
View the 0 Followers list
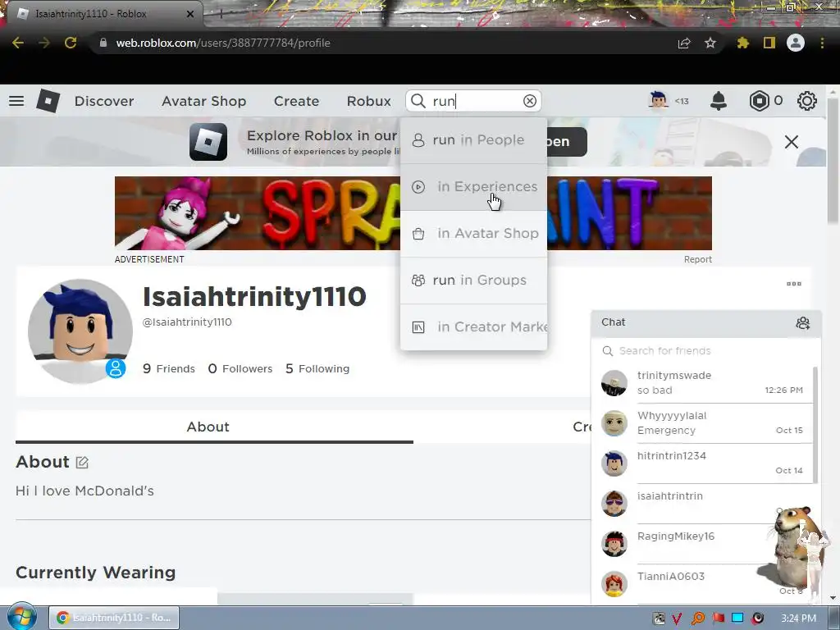coord(240,368)
